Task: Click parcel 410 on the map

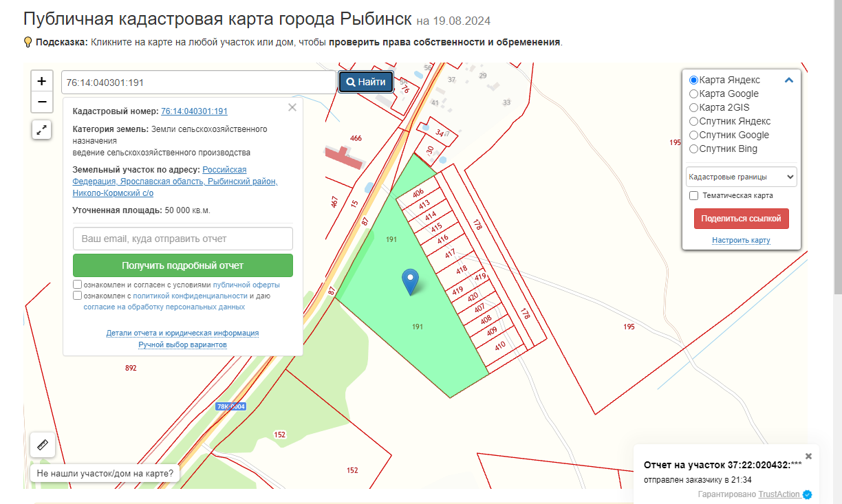Action: coord(500,345)
